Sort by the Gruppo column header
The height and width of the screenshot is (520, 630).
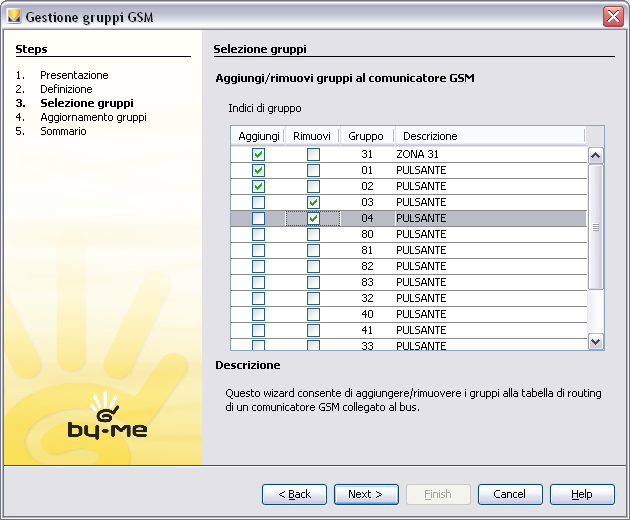367,136
